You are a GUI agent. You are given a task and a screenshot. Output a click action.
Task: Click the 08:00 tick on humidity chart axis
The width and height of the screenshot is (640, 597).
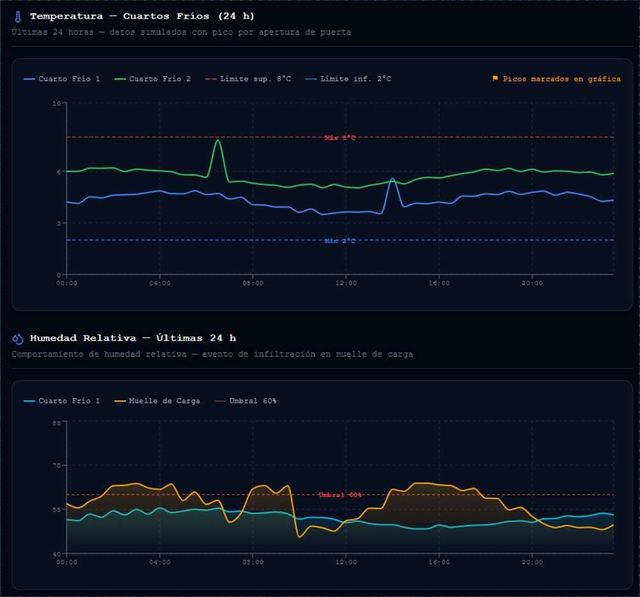click(x=253, y=562)
